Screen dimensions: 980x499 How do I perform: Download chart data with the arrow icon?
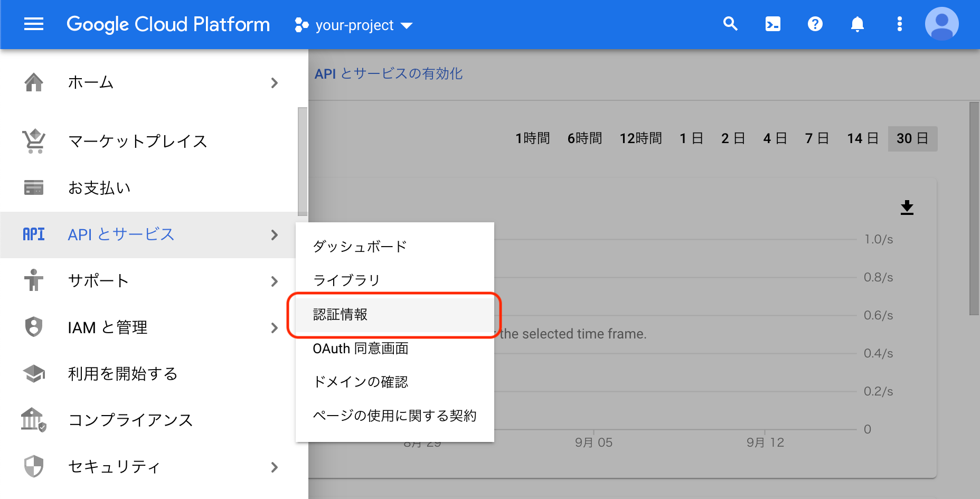tap(907, 208)
